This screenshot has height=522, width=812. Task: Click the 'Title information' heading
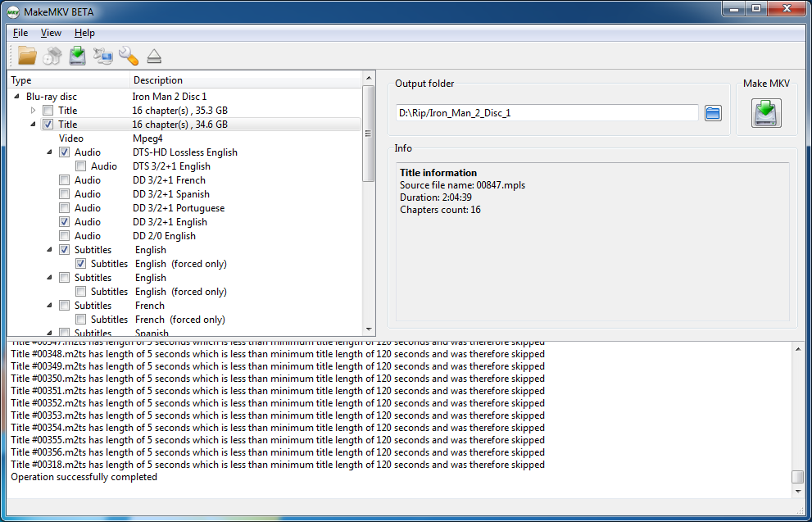pyautogui.click(x=438, y=172)
